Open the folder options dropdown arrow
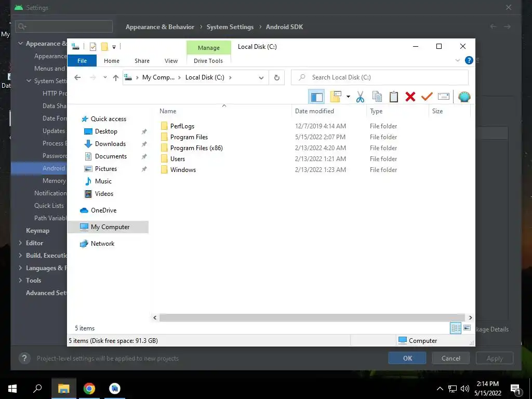This screenshot has height=399, width=532. [x=348, y=97]
